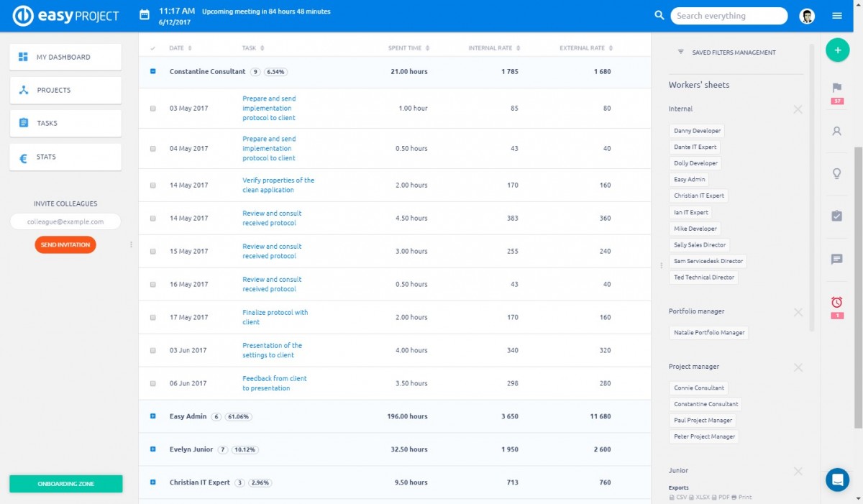Open the lightbulb ideas panel
This screenshot has height=504, width=863.
(x=836, y=173)
